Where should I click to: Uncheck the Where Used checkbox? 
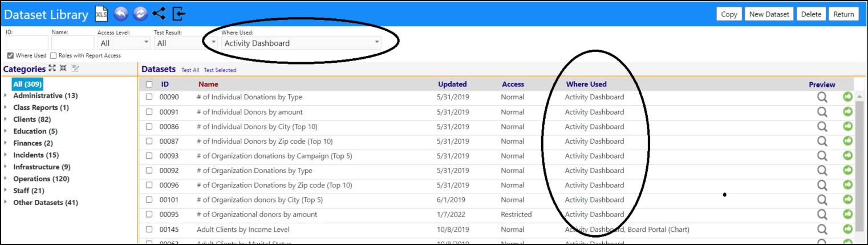tap(11, 56)
